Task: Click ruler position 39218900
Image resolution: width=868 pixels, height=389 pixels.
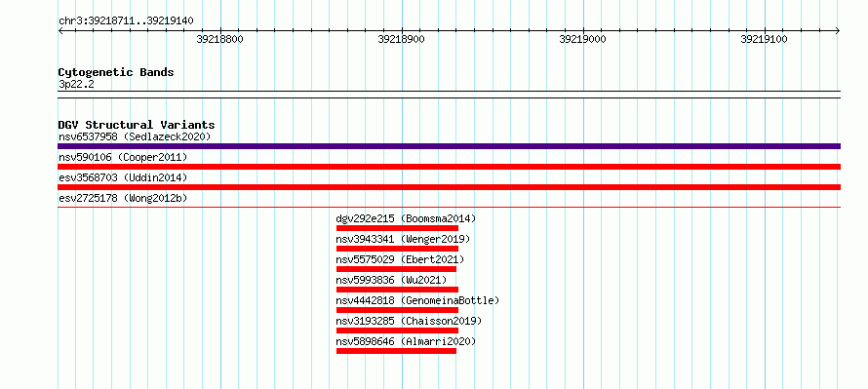Action: [402, 39]
